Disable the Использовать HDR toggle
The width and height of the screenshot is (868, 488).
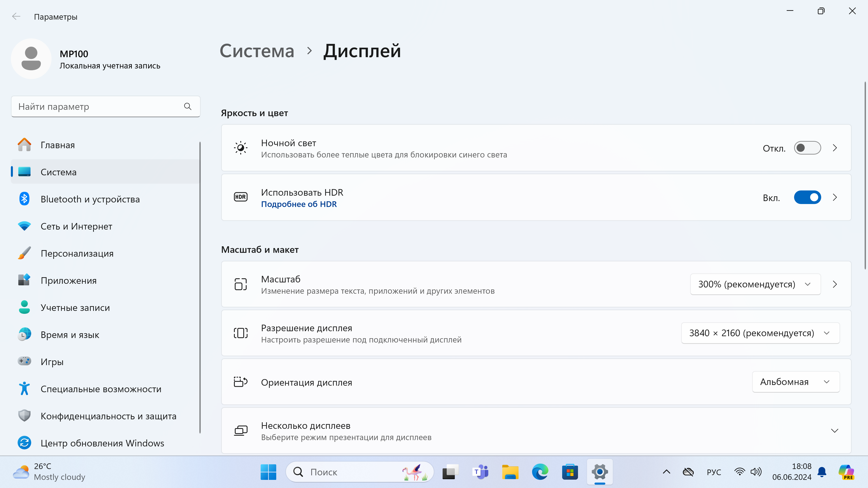(x=807, y=197)
